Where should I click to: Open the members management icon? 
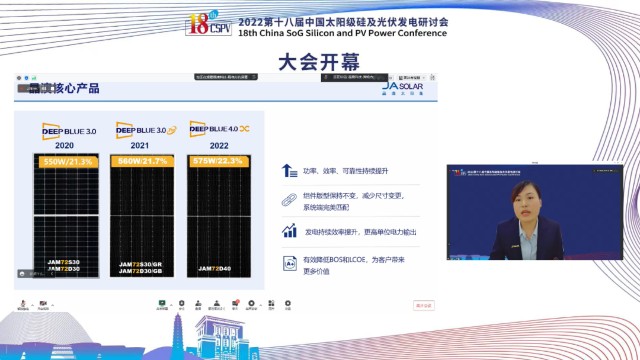pyautogui.click(x=216, y=304)
